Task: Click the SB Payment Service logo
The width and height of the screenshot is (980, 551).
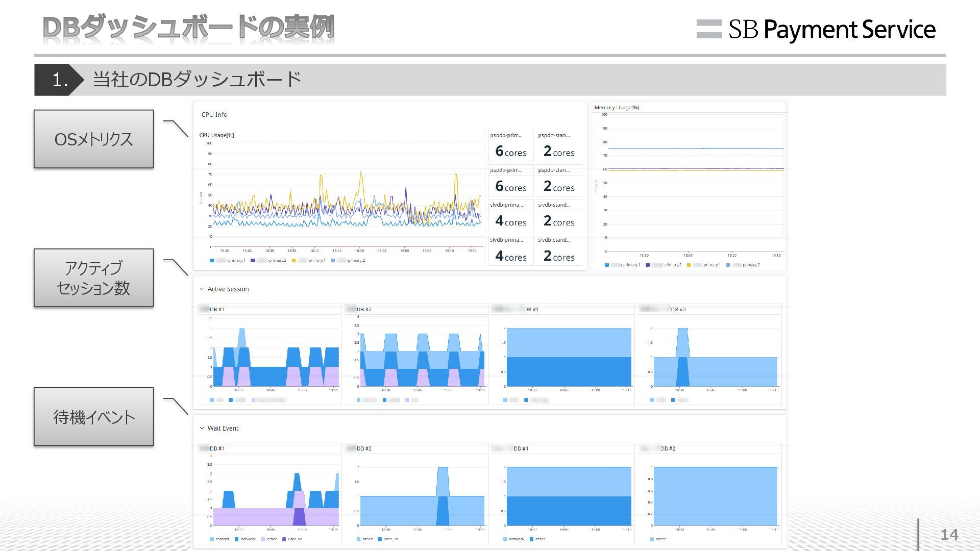Action: 816,30
